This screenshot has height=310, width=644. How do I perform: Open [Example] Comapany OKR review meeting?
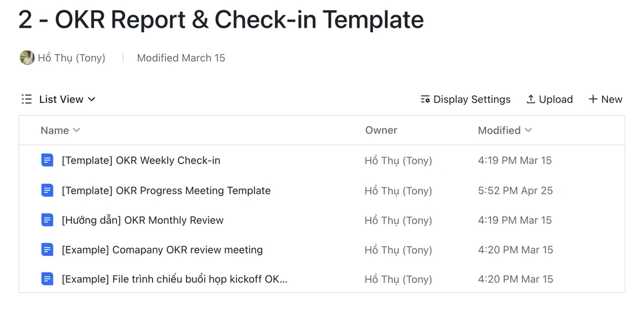pos(162,250)
